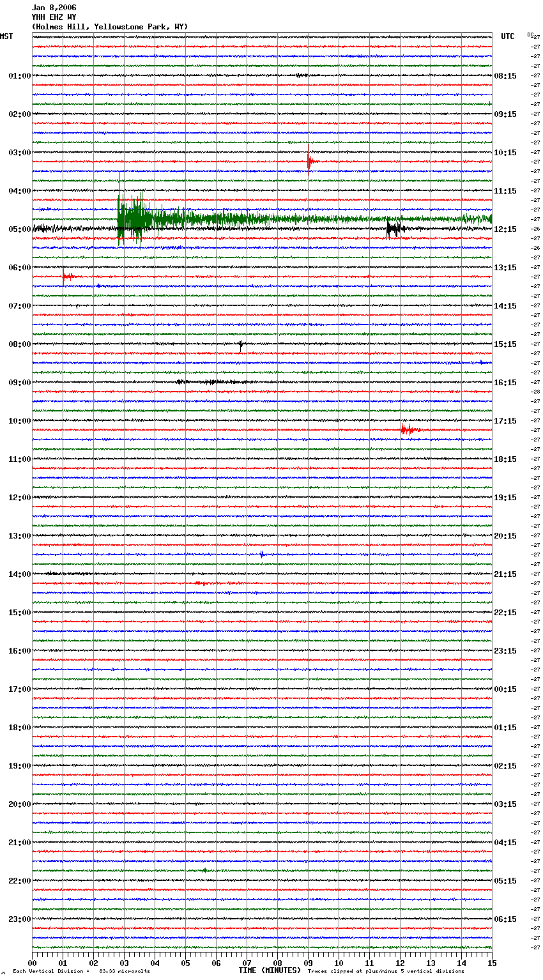
Task: Click the '16:15' UTC time label
Action: [505, 383]
